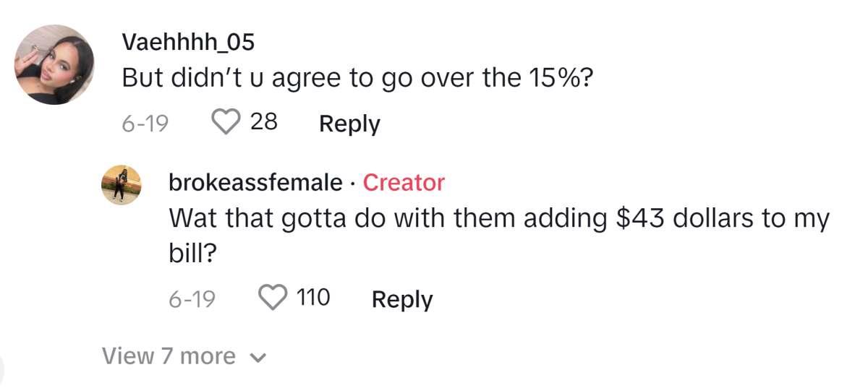Click the 110 likes count

[x=313, y=297]
